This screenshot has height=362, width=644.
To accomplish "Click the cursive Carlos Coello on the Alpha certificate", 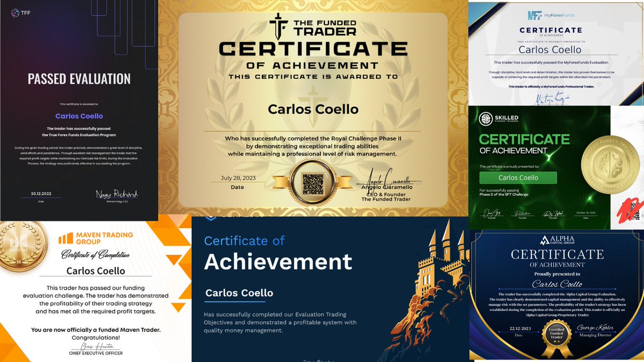I will (x=557, y=284).
